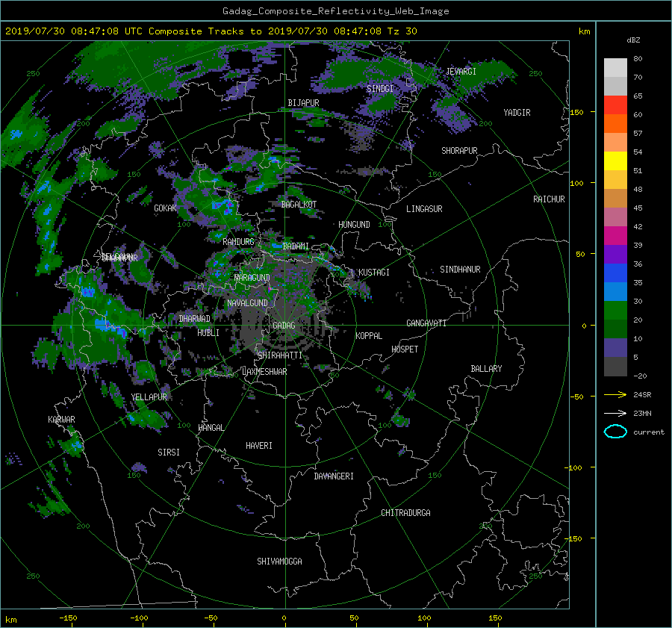Click the SIRSI city label
This screenshot has width=672, height=628.
click(169, 453)
